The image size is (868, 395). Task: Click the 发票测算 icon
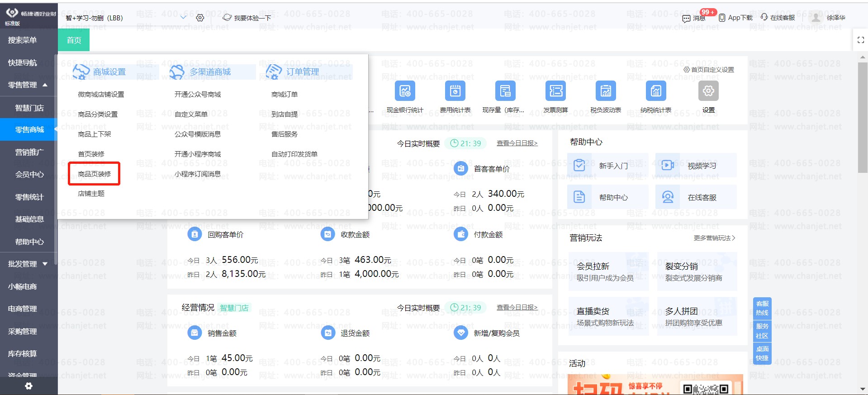click(555, 91)
